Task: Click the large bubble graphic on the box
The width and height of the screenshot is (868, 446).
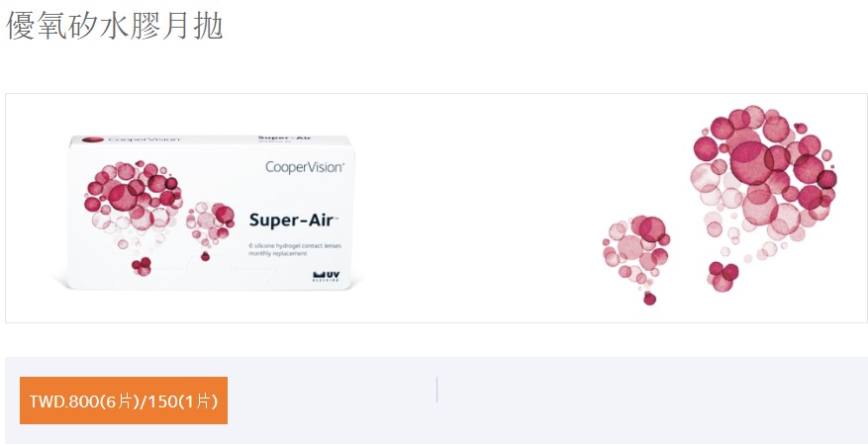Action: pos(134,193)
